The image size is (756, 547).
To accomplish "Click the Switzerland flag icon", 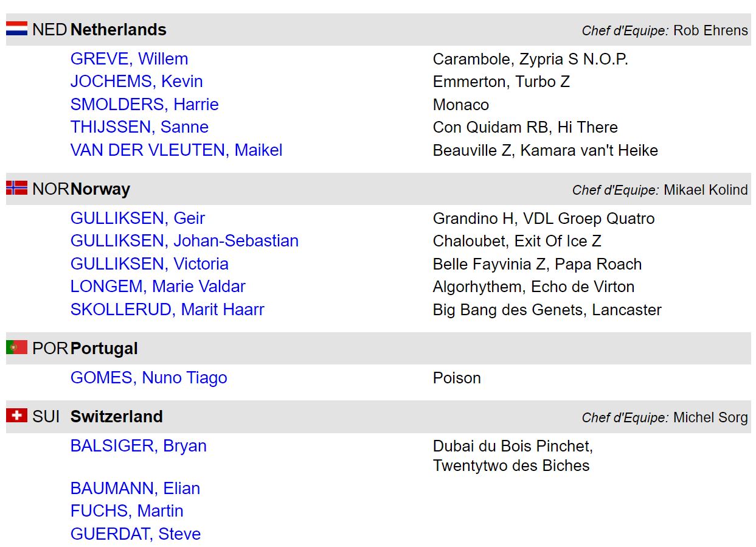I will pyautogui.click(x=16, y=416).
